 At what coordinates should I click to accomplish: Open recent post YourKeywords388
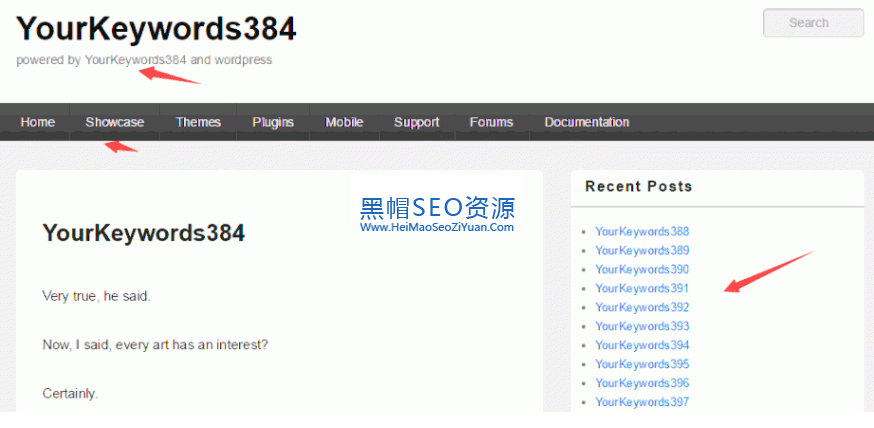pos(642,231)
